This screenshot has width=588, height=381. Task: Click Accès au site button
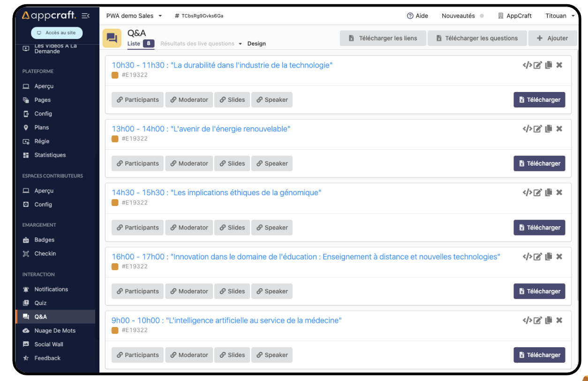tap(57, 33)
